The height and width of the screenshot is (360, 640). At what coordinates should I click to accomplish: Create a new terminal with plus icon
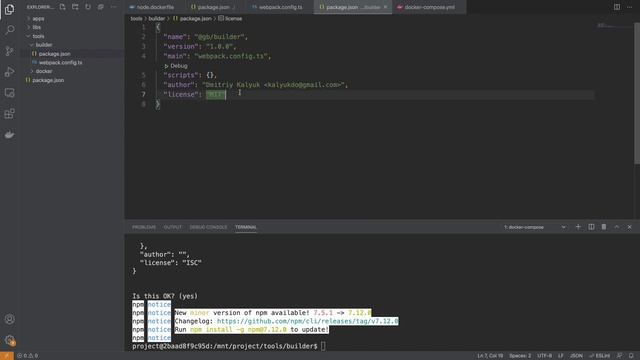[578, 227]
